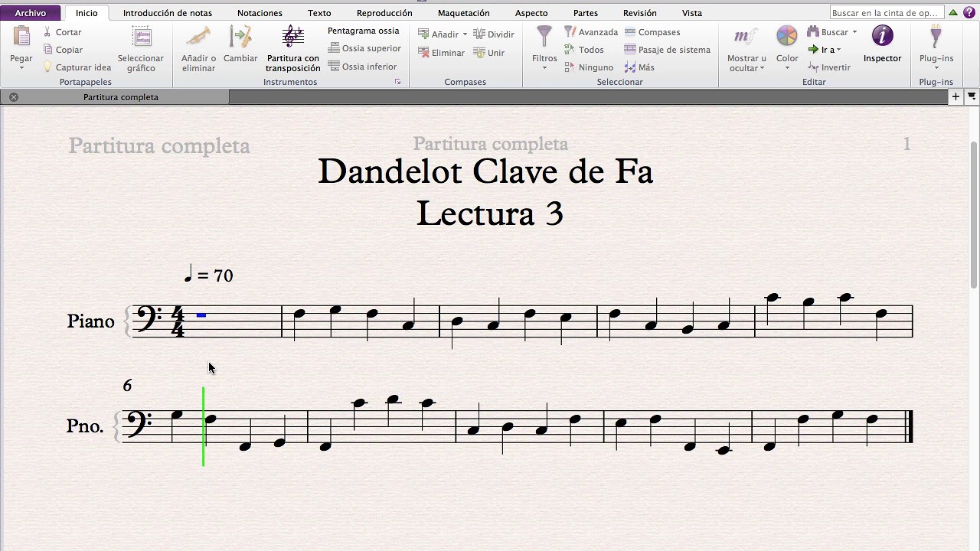Click the title Dandelot Clave de Fa
Viewport: 980px width, 551px height.
coord(485,171)
